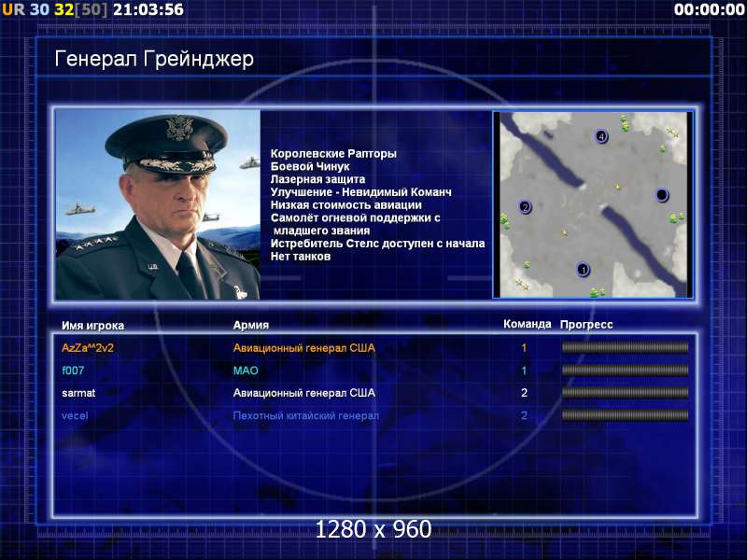Viewport: 747px width, 560px height.
Task: Click the "21:03:56" clock overlay
Action: (148, 9)
